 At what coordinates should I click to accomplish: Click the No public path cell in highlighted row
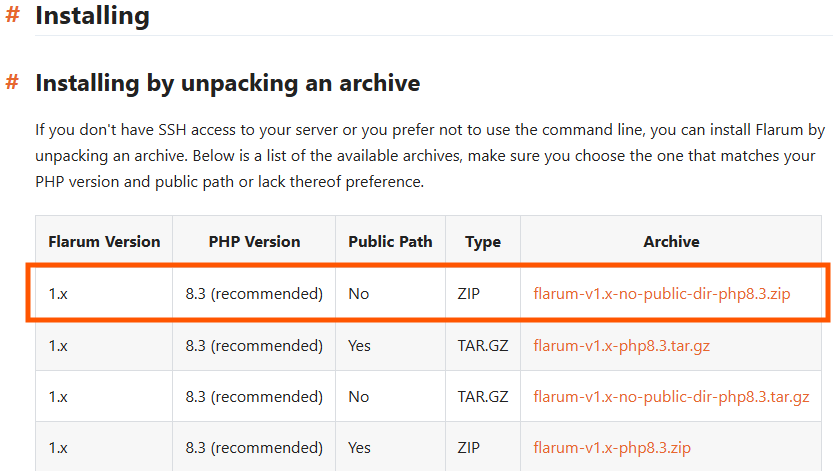pyautogui.click(x=358, y=294)
